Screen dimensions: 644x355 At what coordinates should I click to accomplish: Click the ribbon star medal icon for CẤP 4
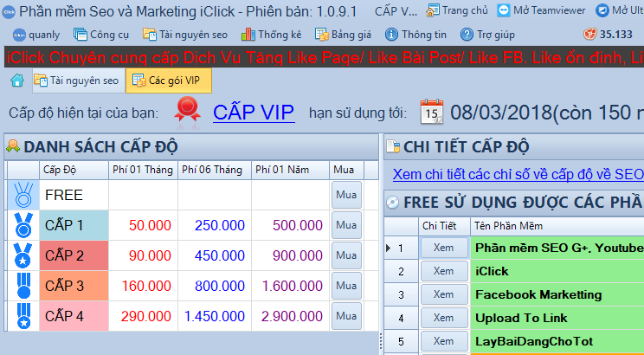23,316
